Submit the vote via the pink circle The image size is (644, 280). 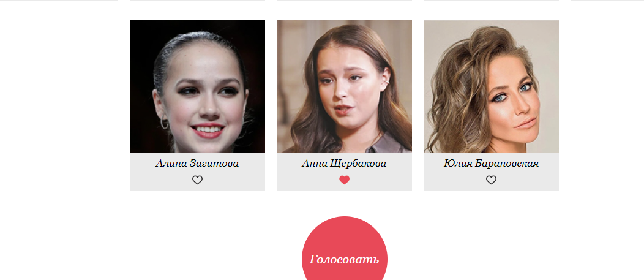(x=345, y=248)
